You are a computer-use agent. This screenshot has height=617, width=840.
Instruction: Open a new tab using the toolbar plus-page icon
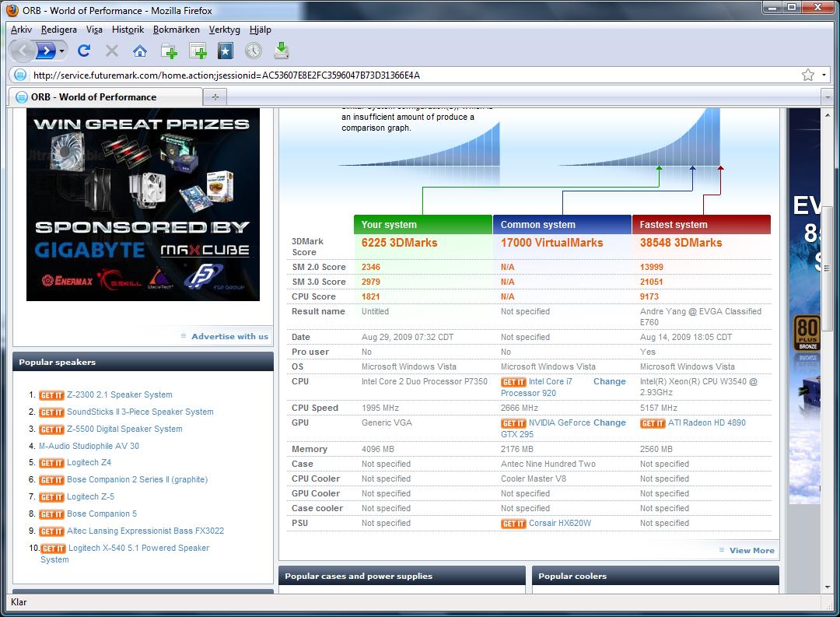pos(170,51)
